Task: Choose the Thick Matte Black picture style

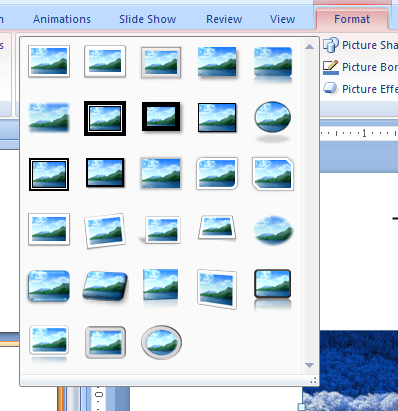Action: [x=161, y=117]
